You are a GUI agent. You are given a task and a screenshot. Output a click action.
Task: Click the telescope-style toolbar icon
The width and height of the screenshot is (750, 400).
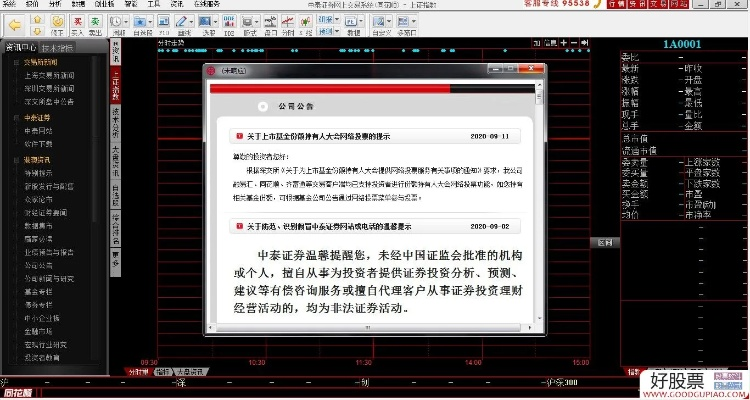click(270, 22)
